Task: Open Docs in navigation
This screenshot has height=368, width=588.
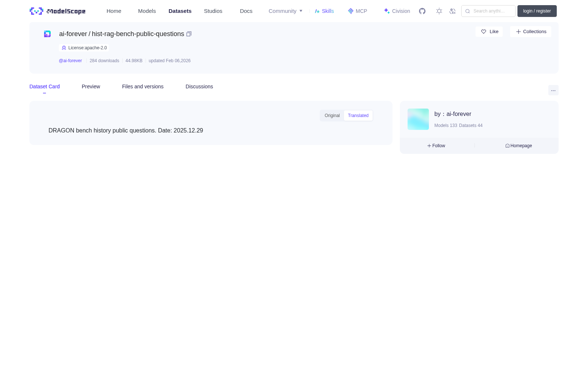Action: point(246,11)
